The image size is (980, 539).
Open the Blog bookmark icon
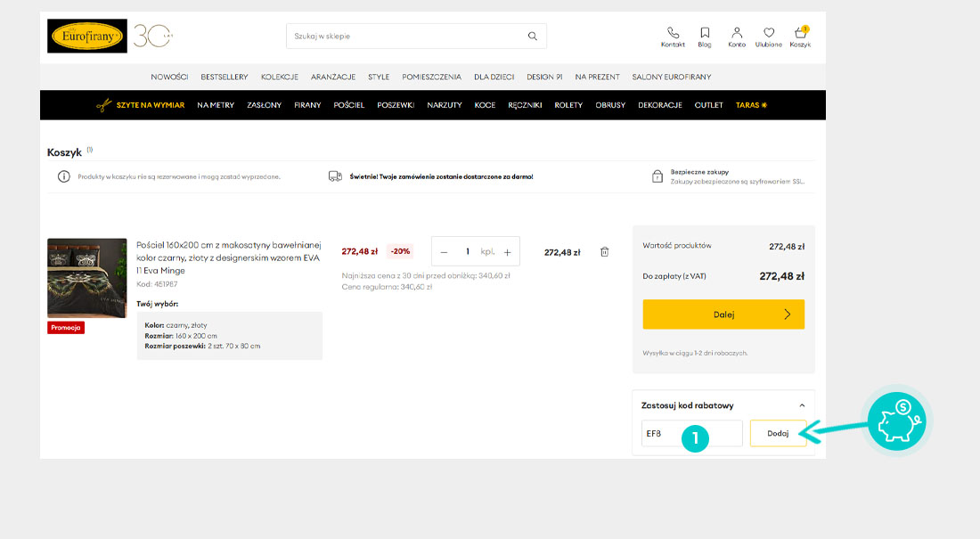point(705,33)
